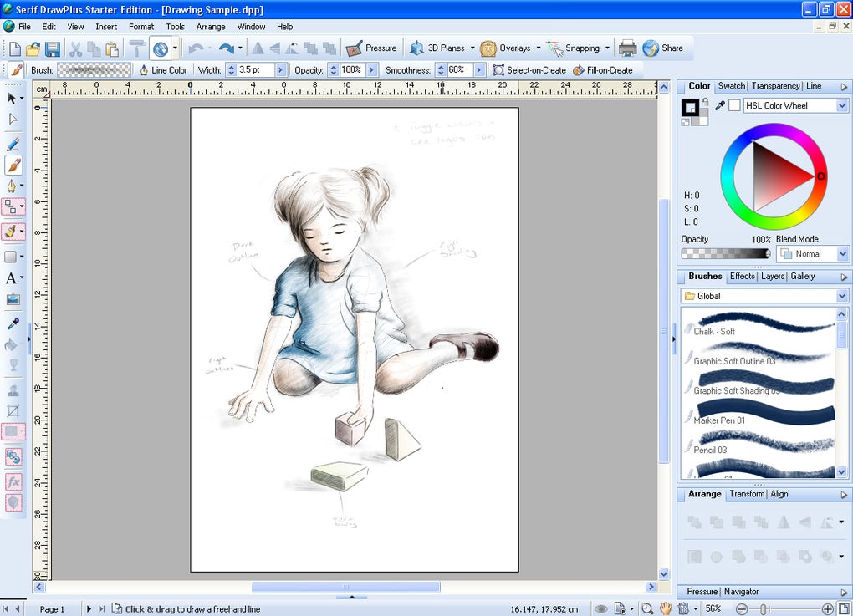This screenshot has width=853, height=616.
Task: Click the zoom slider handle in status bar
Action: [764, 609]
